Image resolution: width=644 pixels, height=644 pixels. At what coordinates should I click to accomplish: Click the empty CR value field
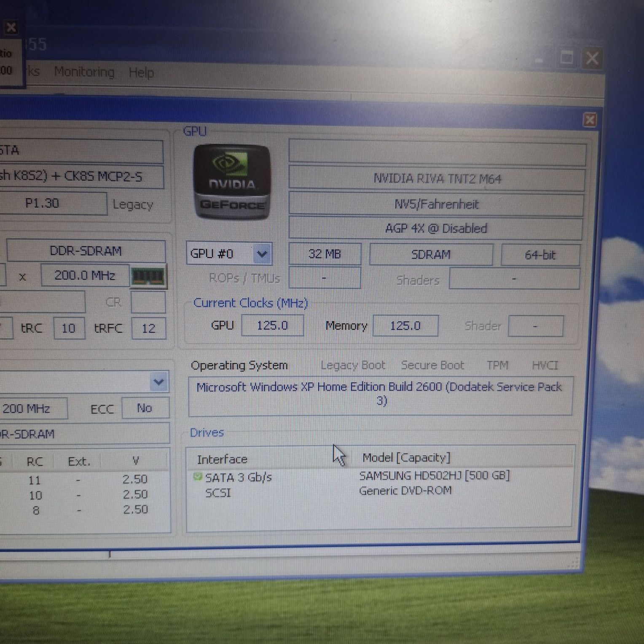tap(148, 302)
